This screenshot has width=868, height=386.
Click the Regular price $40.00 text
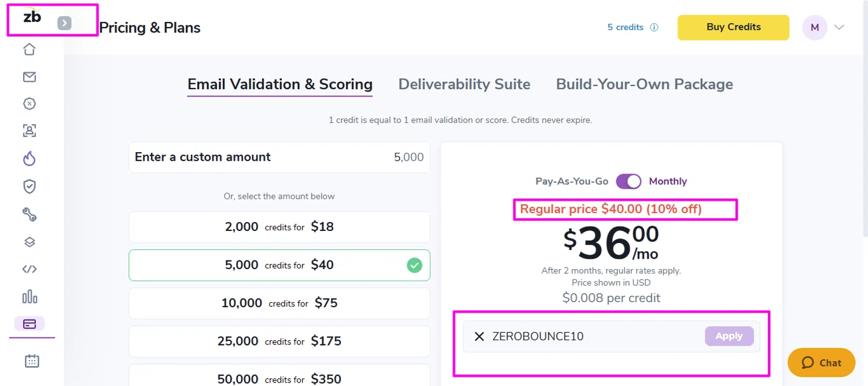[x=610, y=209]
